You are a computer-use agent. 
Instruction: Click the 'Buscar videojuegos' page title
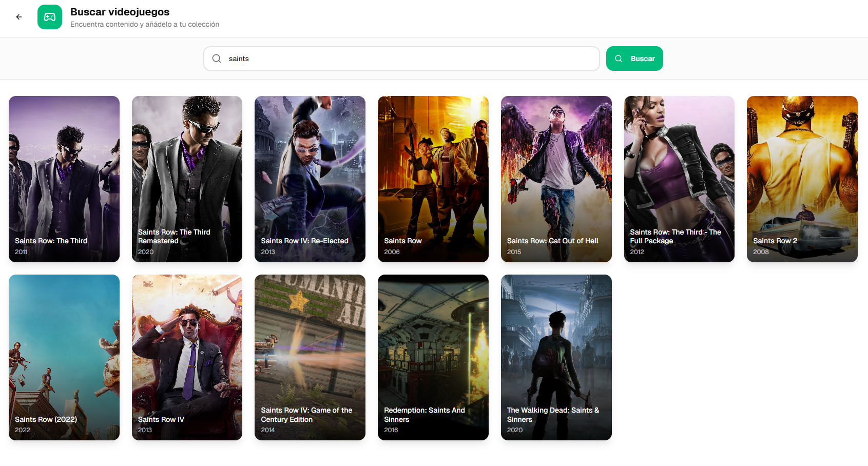click(x=121, y=12)
